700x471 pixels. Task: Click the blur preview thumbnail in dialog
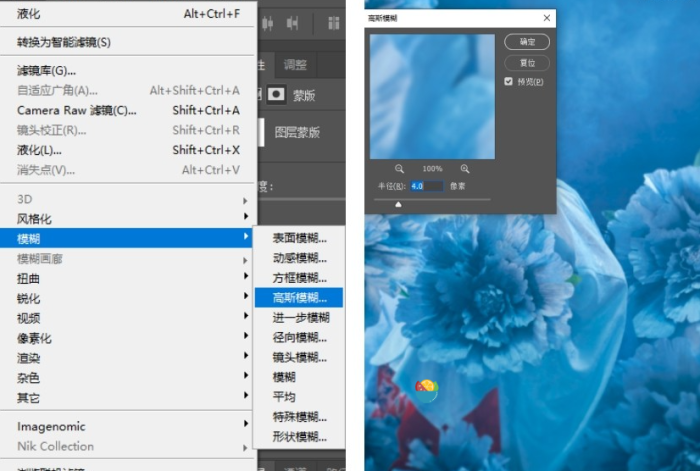432,96
